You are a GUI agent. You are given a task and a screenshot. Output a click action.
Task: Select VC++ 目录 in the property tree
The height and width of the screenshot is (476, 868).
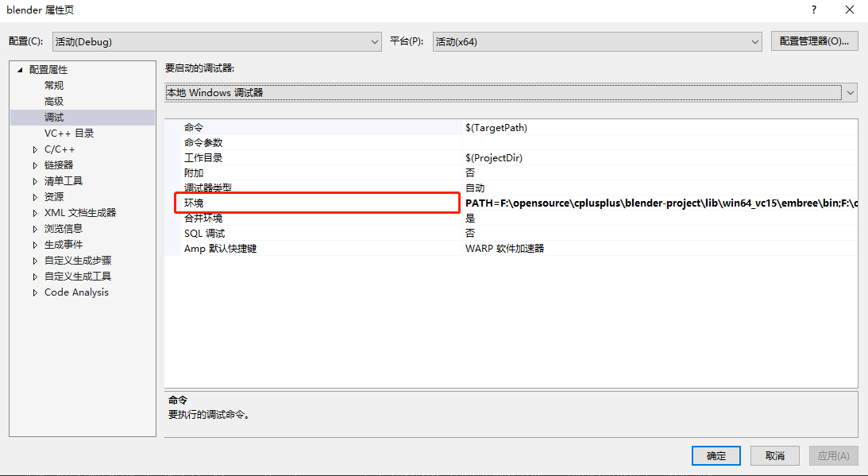click(x=69, y=133)
